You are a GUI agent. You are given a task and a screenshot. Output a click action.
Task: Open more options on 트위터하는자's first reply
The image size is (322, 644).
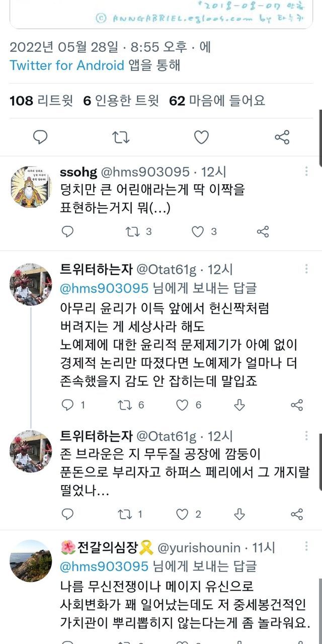click(306, 270)
